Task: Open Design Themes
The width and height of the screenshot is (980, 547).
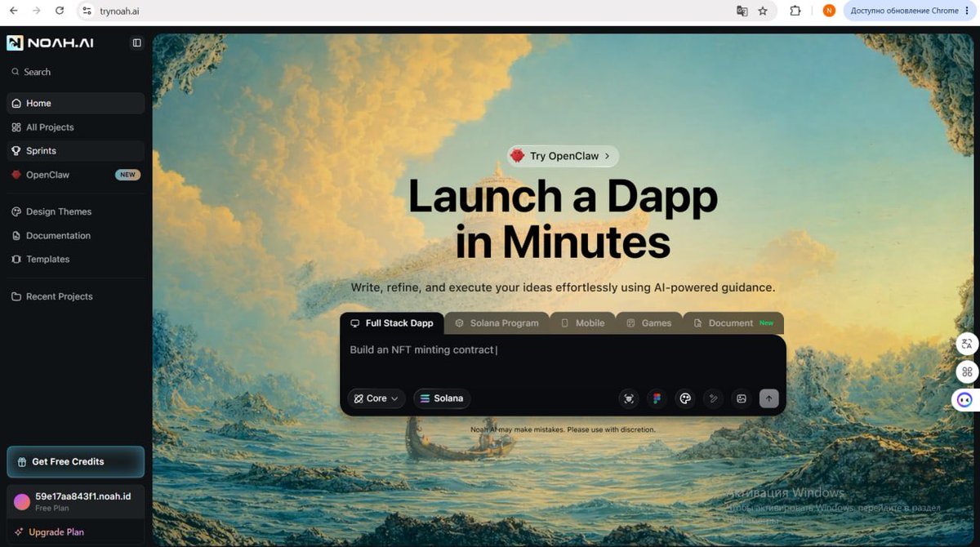Action: [x=75, y=211]
